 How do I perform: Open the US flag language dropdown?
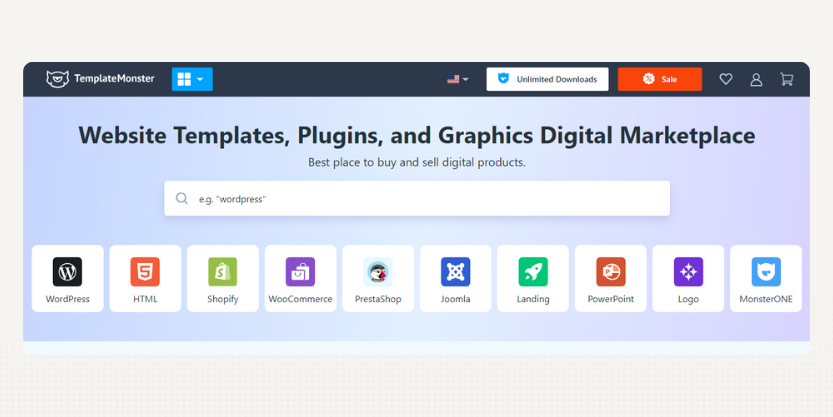coord(457,79)
